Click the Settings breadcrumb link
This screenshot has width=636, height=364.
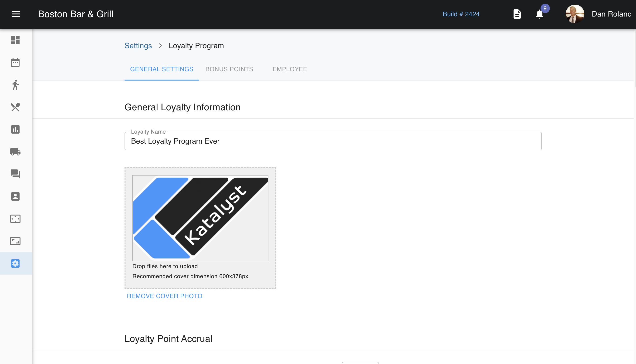[138, 46]
